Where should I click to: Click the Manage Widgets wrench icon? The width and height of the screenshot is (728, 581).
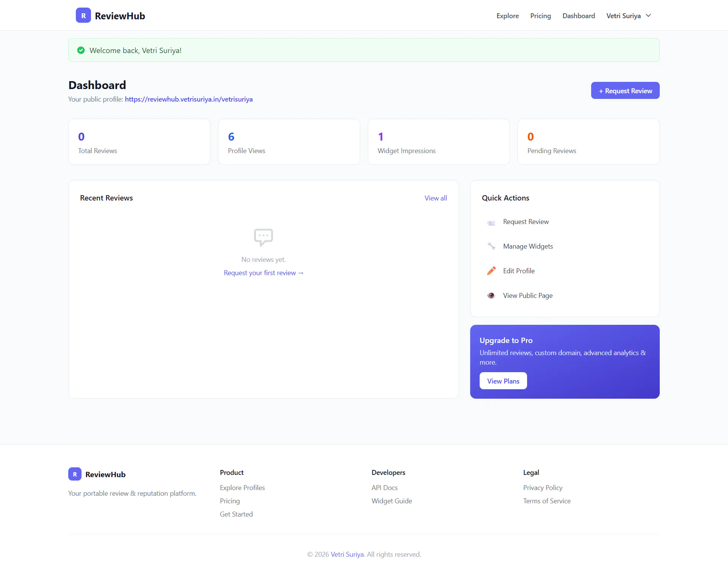(x=491, y=246)
